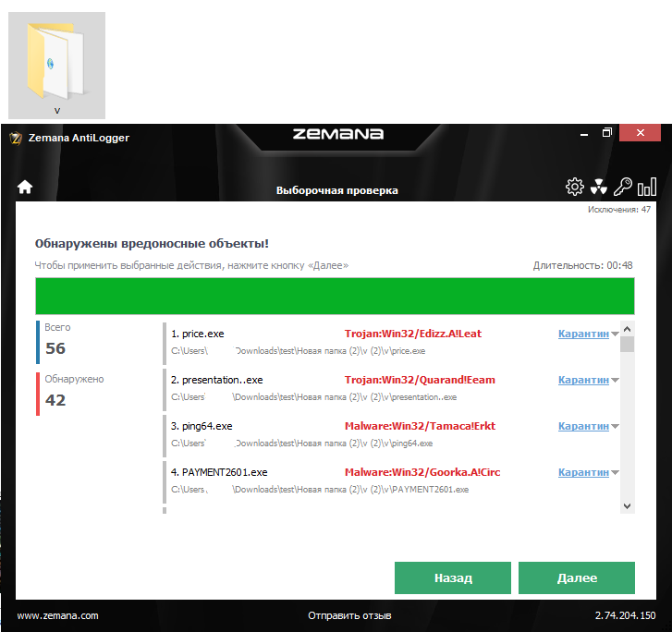Click the Длительность: 00:48 duration text
Image resolution: width=672 pixels, height=632 pixels.
(583, 266)
